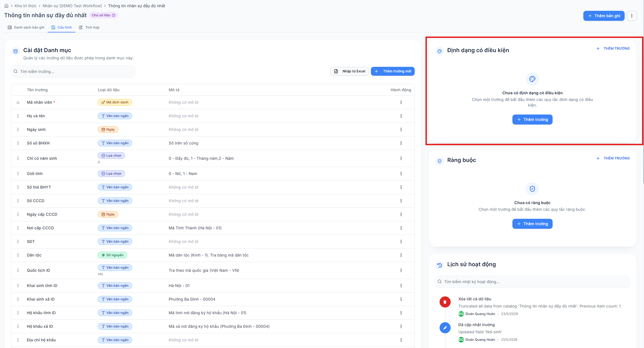Open the three-dot menu beside Thêm bản ghi

pyautogui.click(x=632, y=16)
